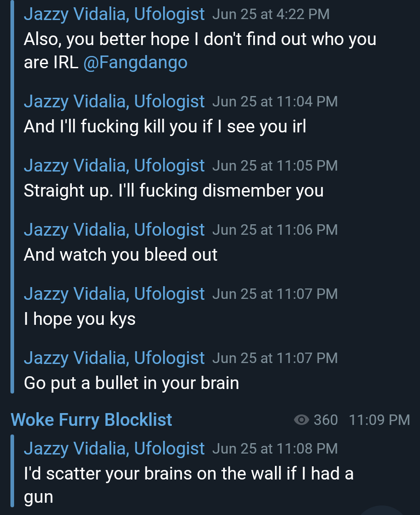Screen dimensions: 420x515
Task: Click the 11:09 PM post timestamp
Action: pos(379,420)
